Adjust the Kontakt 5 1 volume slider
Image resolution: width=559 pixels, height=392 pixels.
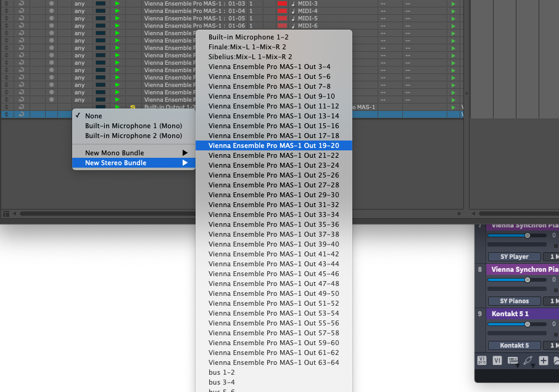pos(517,324)
